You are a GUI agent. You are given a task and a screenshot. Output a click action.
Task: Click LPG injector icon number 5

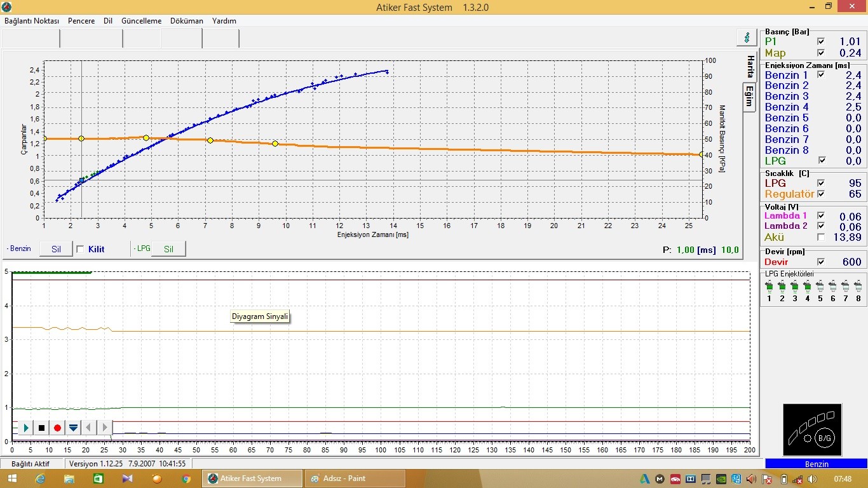click(x=820, y=287)
